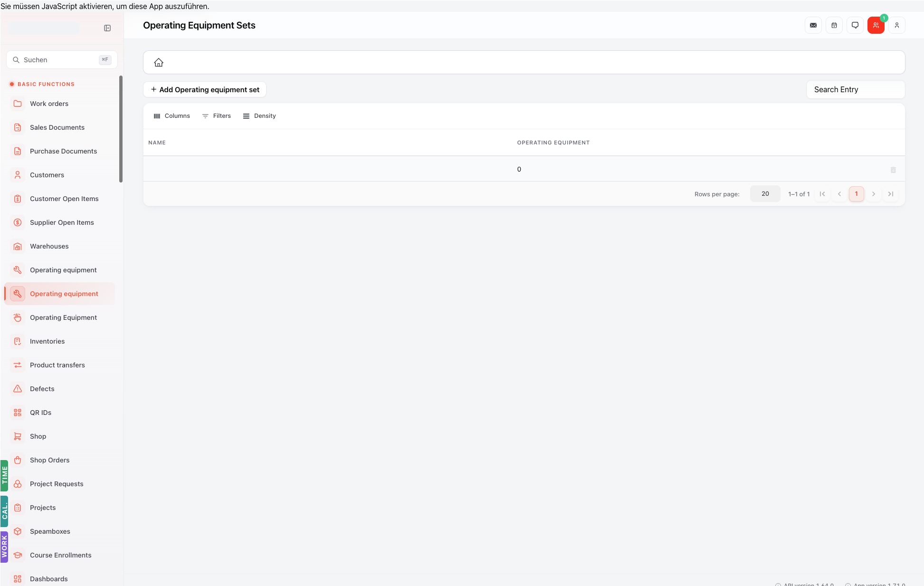
Task: Select page 1 in pagination
Action: 857,194
